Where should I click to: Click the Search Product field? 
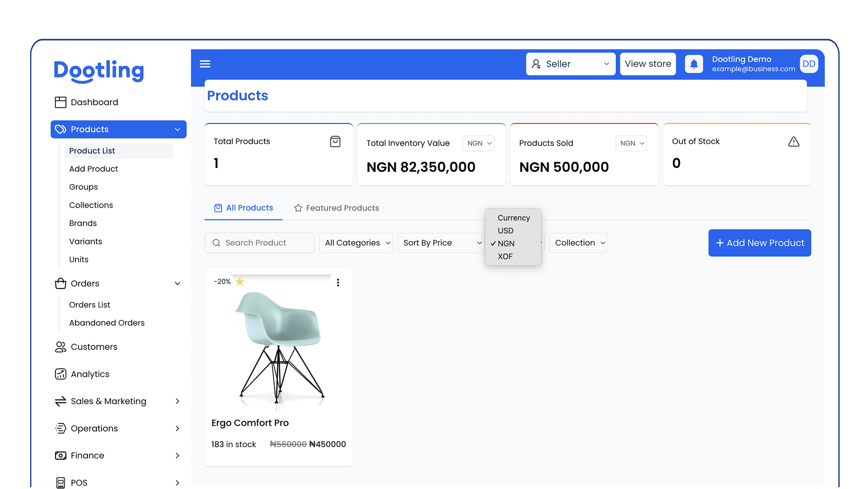pyautogui.click(x=260, y=243)
